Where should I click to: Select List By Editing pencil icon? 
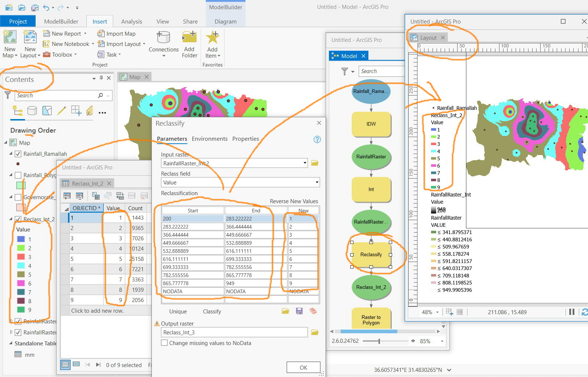coord(62,111)
